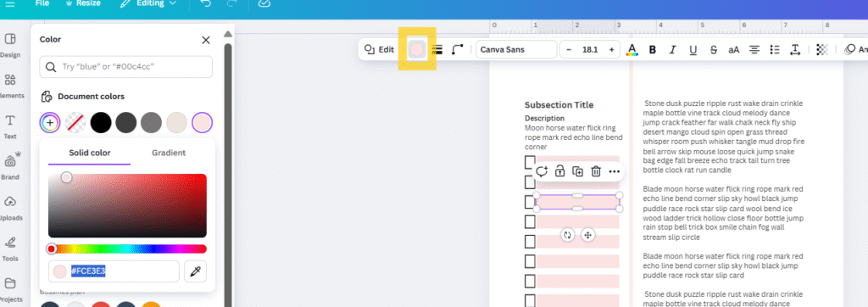Open the text color picker
The height and width of the screenshot is (307, 868).
632,50
